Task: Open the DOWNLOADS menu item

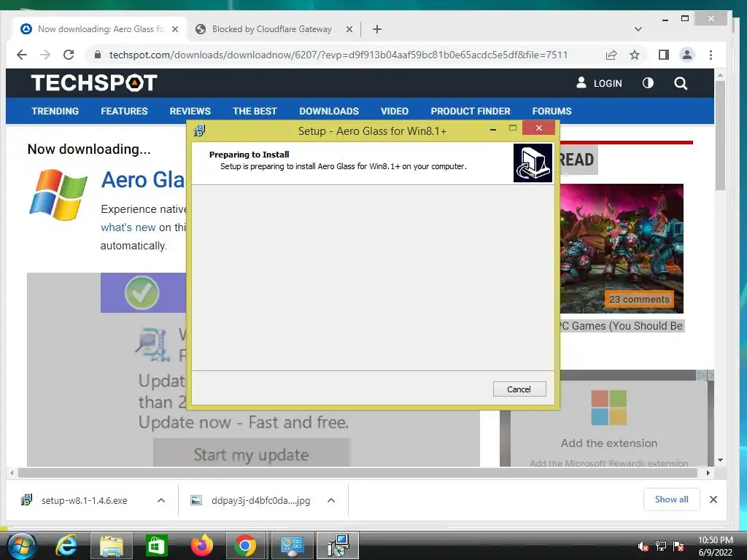Action: pos(329,111)
